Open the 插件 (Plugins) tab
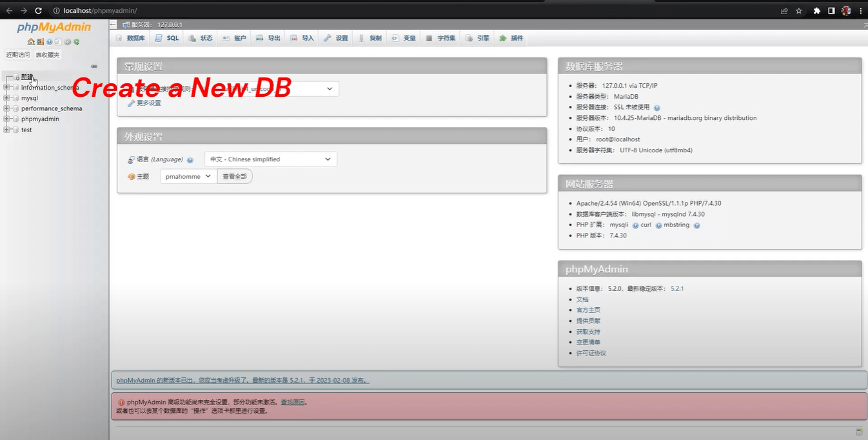The width and height of the screenshot is (868, 440). [x=511, y=38]
